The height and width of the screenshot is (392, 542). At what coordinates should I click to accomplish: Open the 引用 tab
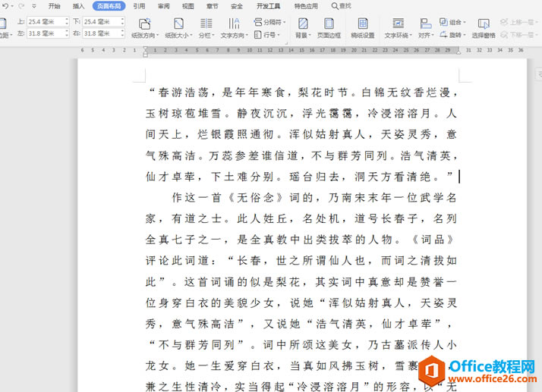click(139, 6)
